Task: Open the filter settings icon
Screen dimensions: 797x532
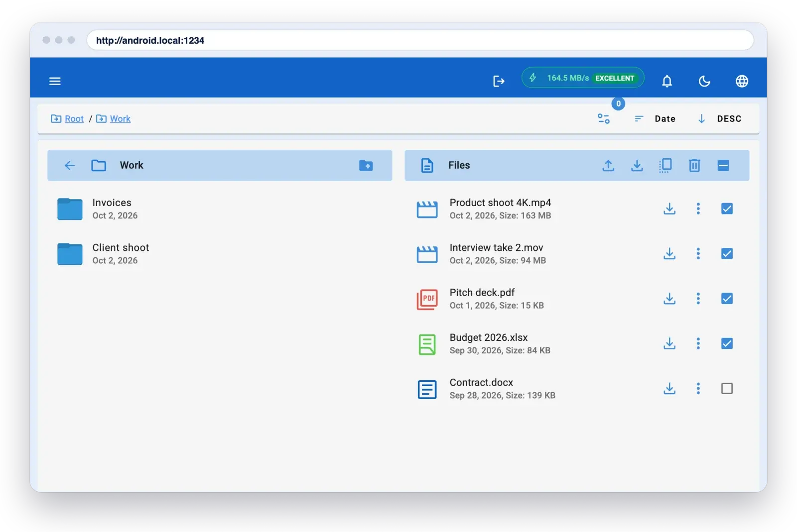Action: (x=604, y=118)
